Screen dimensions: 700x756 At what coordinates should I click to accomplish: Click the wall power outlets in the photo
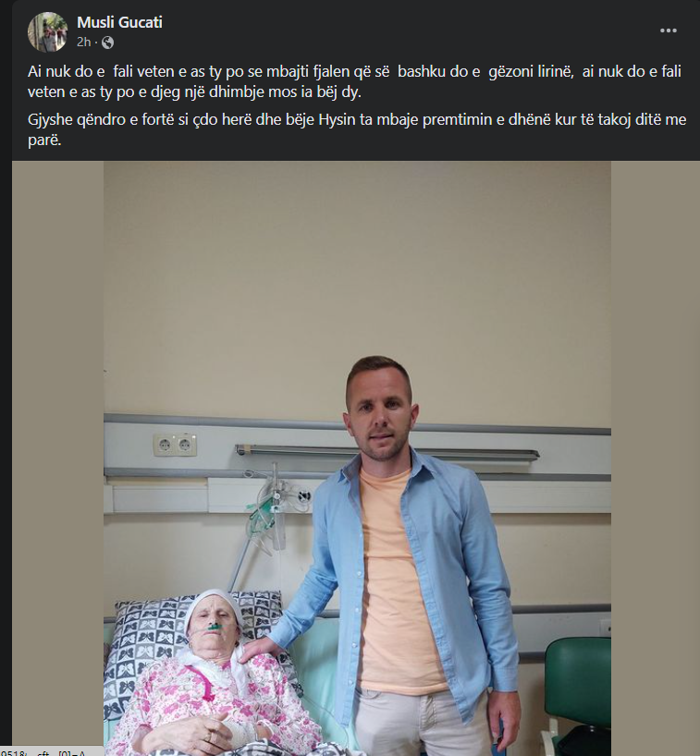[x=175, y=445]
